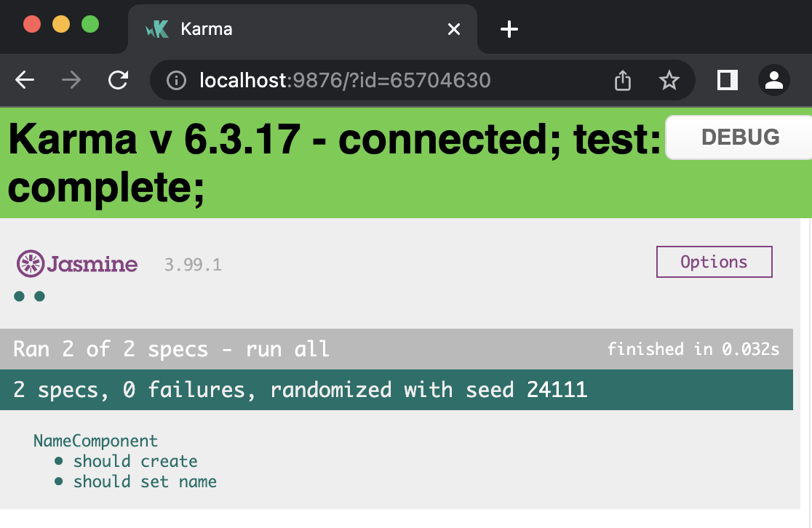The image size is (812, 528).
Task: Click the macOS minimize window button
Action: (x=61, y=24)
